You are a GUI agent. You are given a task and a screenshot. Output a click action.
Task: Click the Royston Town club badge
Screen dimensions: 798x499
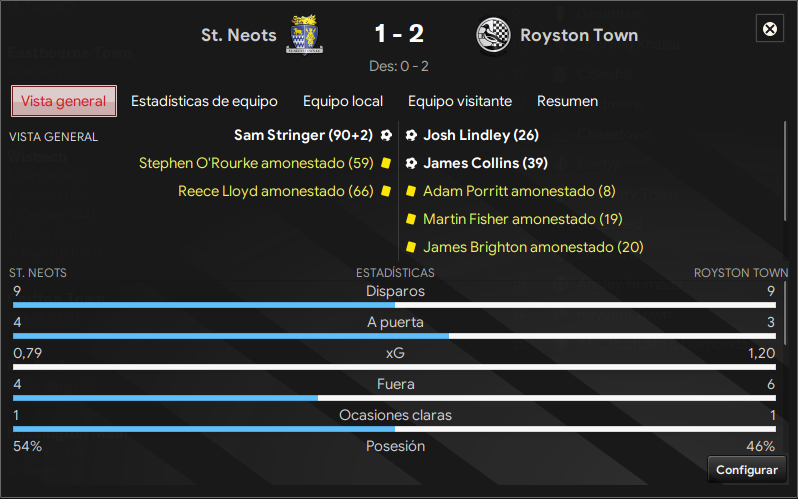pyautogui.click(x=493, y=35)
